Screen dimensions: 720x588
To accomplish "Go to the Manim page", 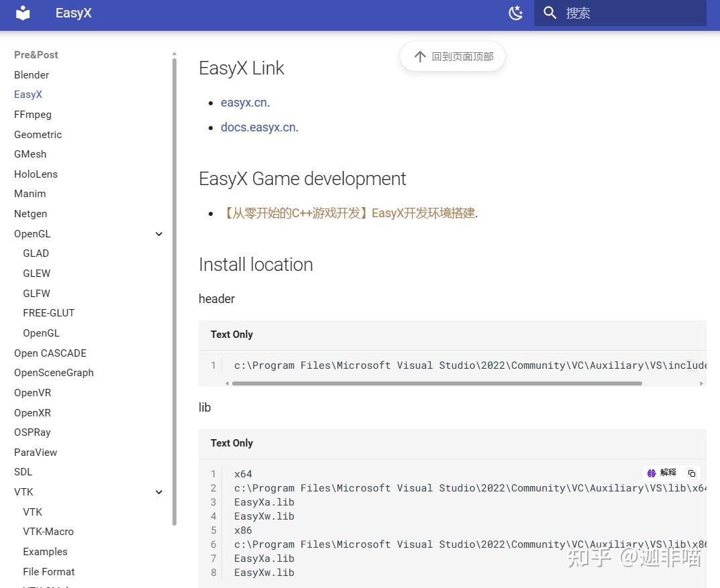I will point(30,194).
